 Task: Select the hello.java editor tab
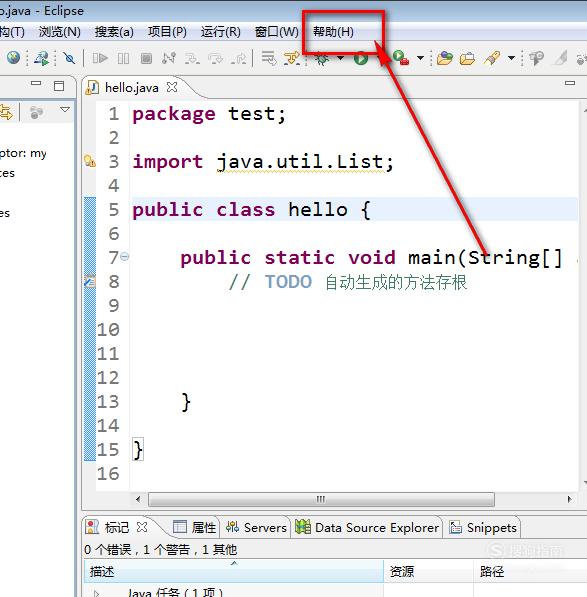pyautogui.click(x=131, y=88)
